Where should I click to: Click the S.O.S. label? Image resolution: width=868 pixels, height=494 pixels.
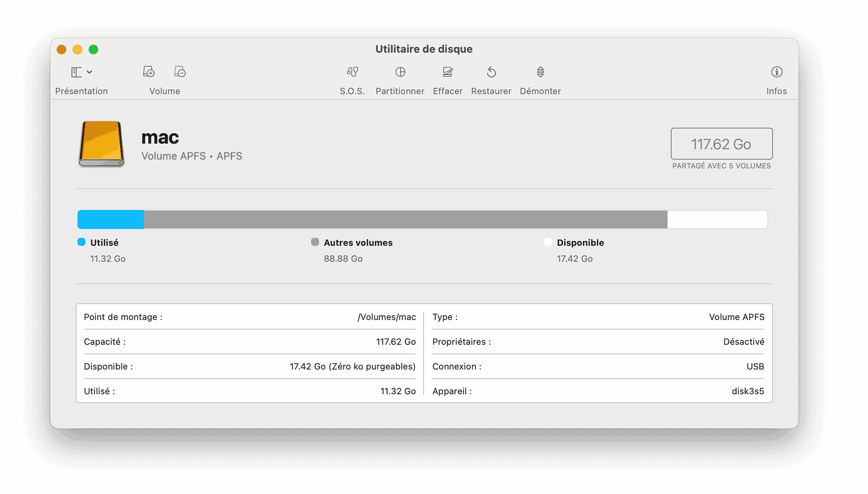pyautogui.click(x=352, y=91)
